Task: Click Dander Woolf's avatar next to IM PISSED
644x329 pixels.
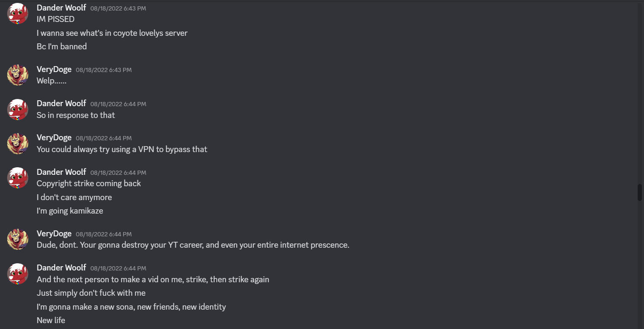Action: pos(18,13)
